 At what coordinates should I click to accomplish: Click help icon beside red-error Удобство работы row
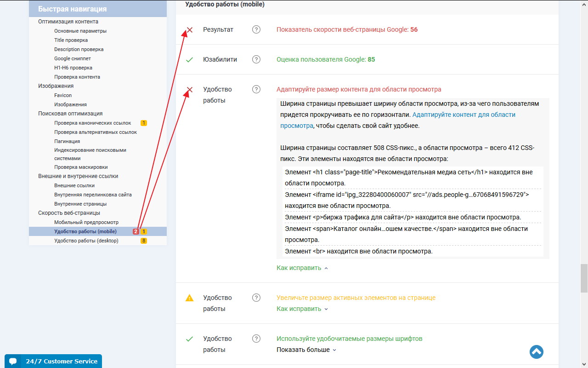pyautogui.click(x=256, y=89)
